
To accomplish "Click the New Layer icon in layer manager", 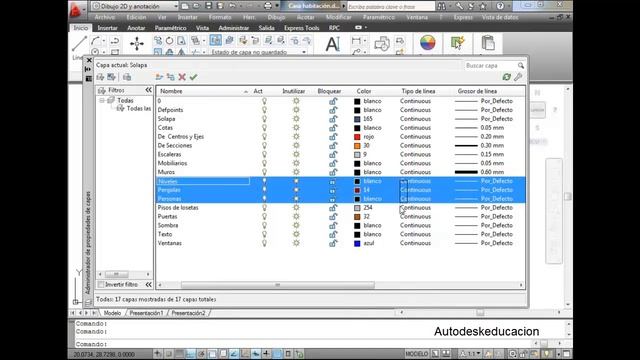I will tap(160, 77).
